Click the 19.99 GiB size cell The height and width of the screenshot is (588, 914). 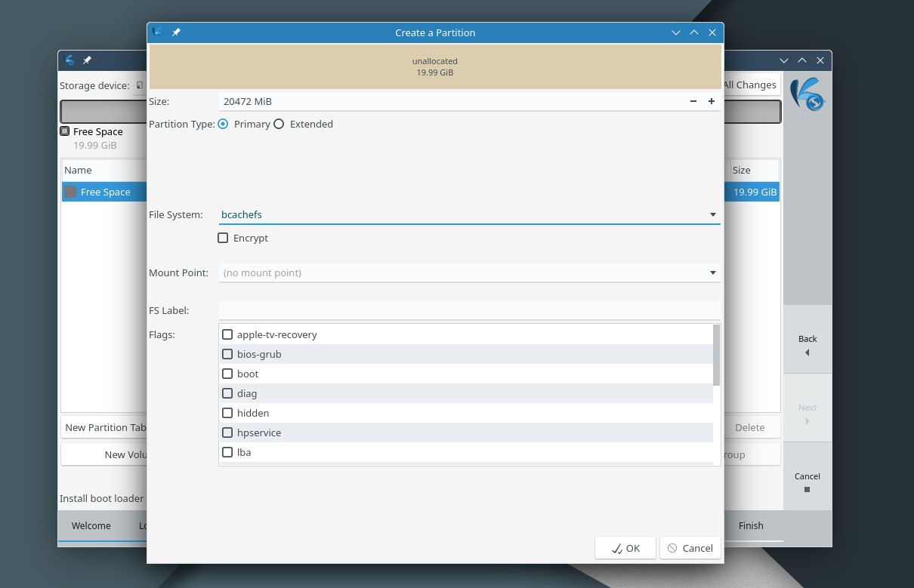click(755, 192)
